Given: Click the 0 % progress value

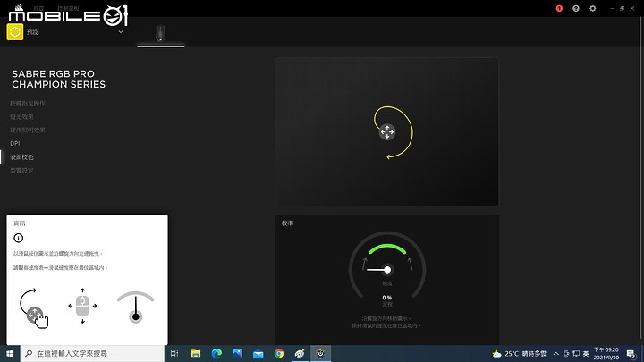Looking at the screenshot, I should click(x=387, y=298).
